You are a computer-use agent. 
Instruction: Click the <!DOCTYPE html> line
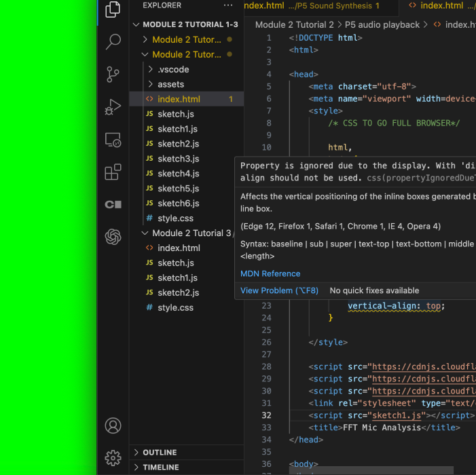tap(325, 37)
